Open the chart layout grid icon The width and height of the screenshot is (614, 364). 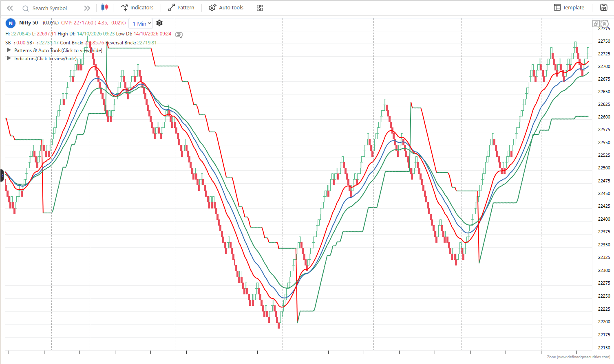pos(260,8)
